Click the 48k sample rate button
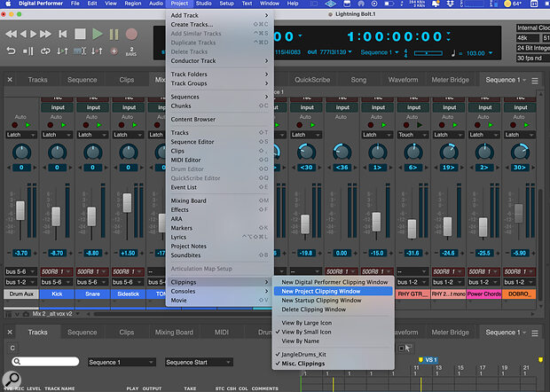Screen dimensions: 550x392 pyautogui.click(x=528, y=38)
